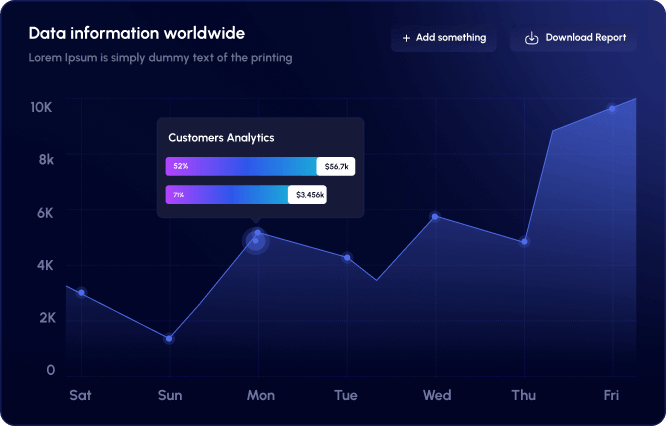Click the Mon label on x-axis
The image size is (667, 426).
261,395
